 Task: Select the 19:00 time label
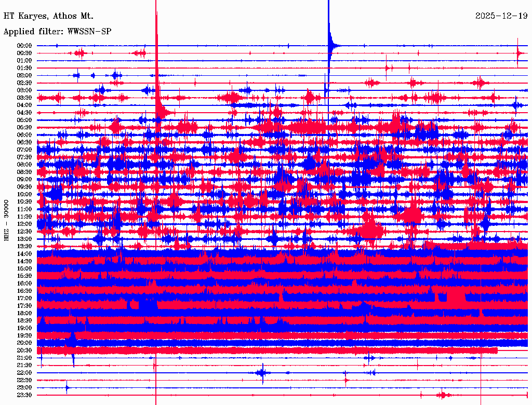point(24,328)
